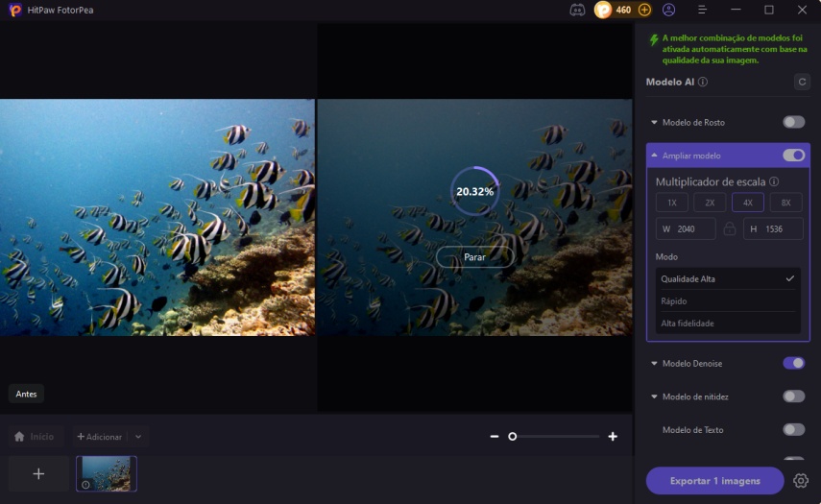Enable the Modelo de Rosto toggle
821x504 pixels.
pos(794,122)
